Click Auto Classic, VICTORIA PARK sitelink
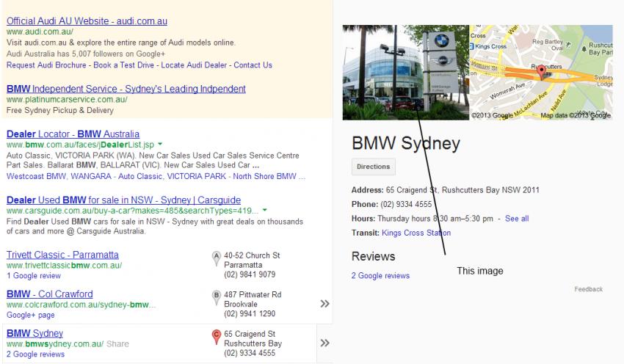The width and height of the screenshot is (624, 364). 172,176
